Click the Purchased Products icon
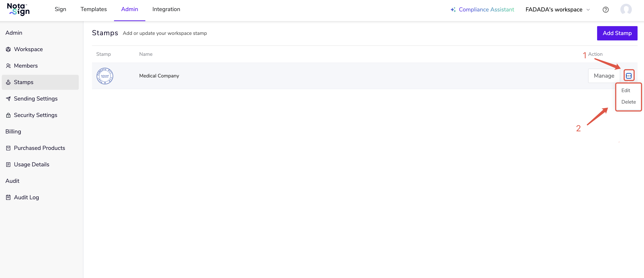 (8, 148)
